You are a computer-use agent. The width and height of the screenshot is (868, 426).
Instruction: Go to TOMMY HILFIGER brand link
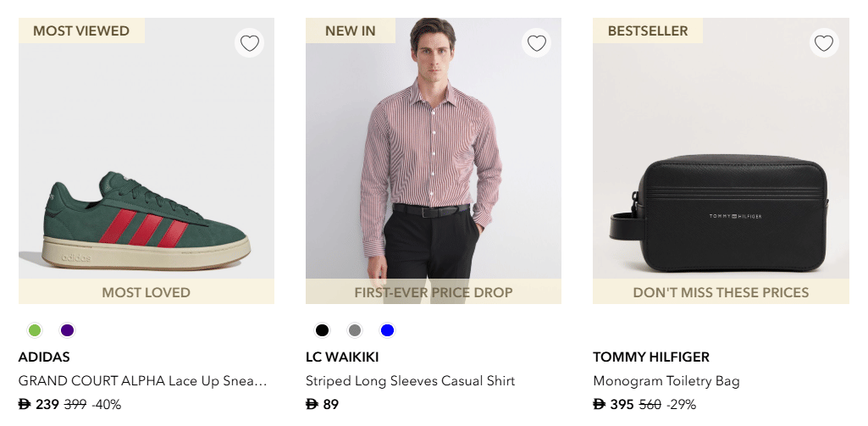(651, 357)
